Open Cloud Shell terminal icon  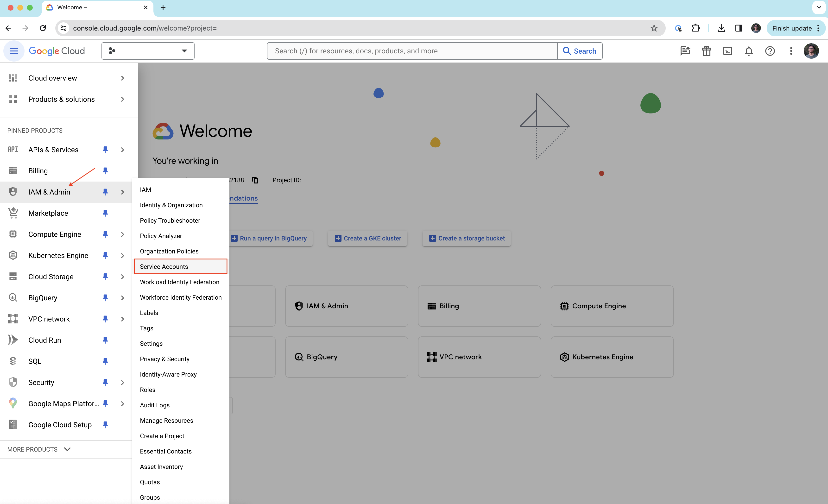[x=727, y=51]
